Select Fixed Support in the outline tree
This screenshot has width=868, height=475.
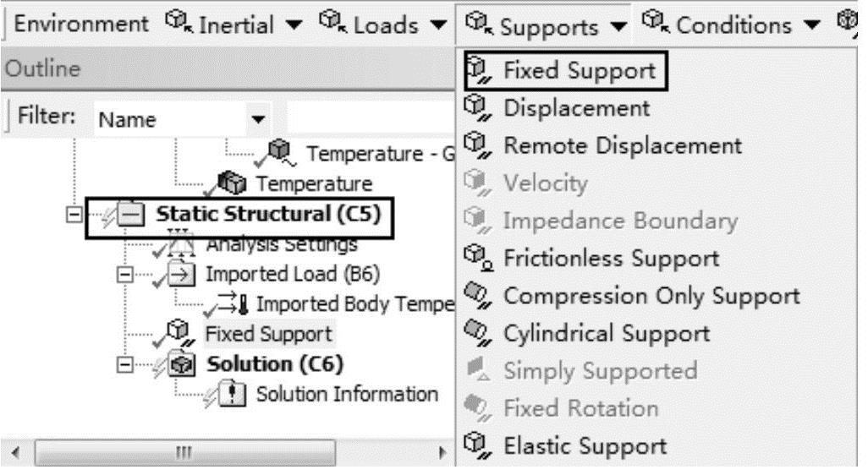pyautogui.click(x=268, y=334)
